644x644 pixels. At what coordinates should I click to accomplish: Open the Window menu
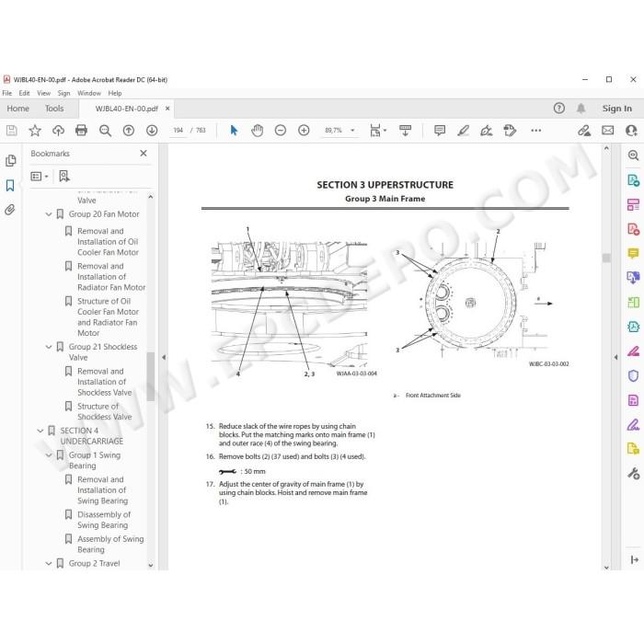(x=89, y=93)
